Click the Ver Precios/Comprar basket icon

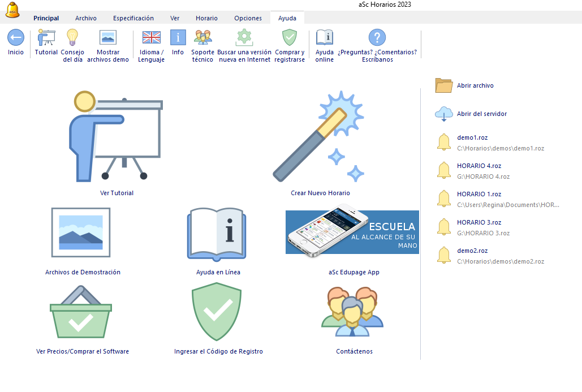[x=81, y=312]
